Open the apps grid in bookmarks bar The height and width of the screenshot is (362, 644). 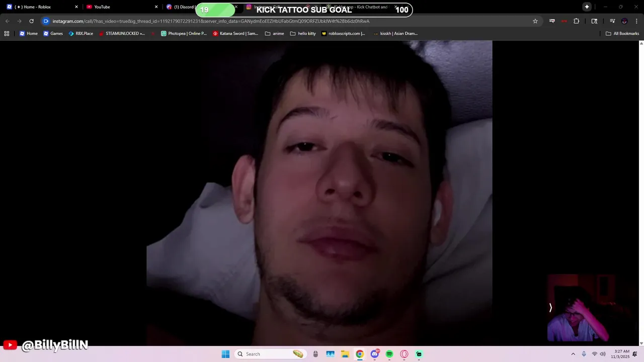click(x=7, y=34)
